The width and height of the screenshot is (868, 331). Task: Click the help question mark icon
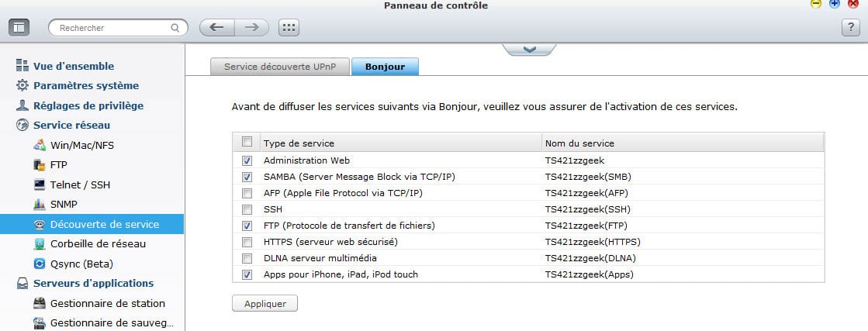point(849,27)
